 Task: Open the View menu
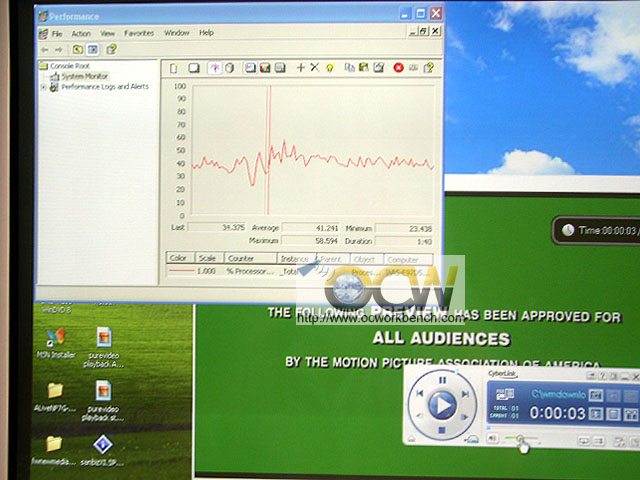[107, 33]
